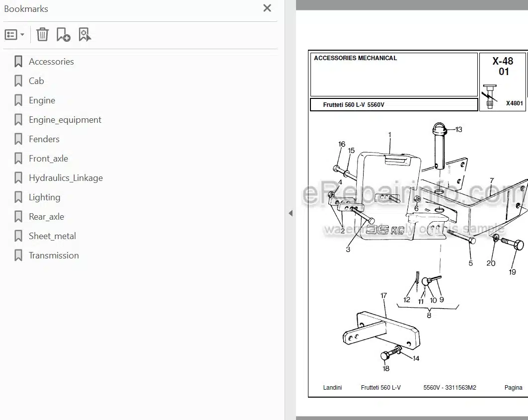Viewport: 528px width, 420px height.
Task: Find the current bookmark
Action: pyautogui.click(x=84, y=35)
